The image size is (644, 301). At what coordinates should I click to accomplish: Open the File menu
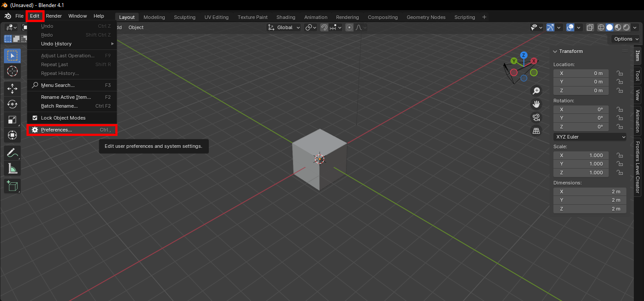pos(19,16)
